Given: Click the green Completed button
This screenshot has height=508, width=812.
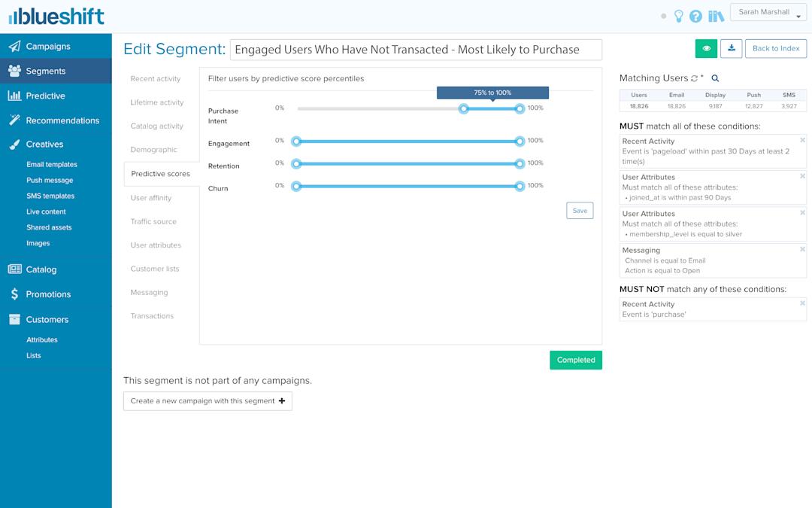Looking at the screenshot, I should point(576,360).
